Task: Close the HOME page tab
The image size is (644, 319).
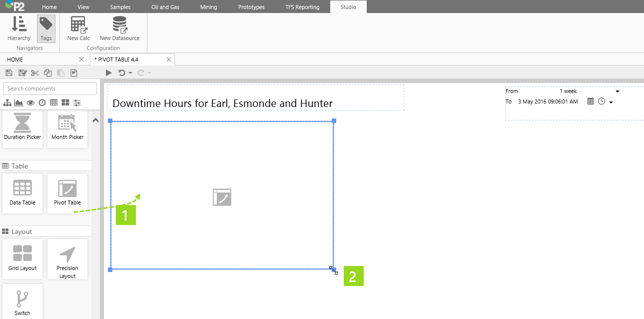Action: 81,59
